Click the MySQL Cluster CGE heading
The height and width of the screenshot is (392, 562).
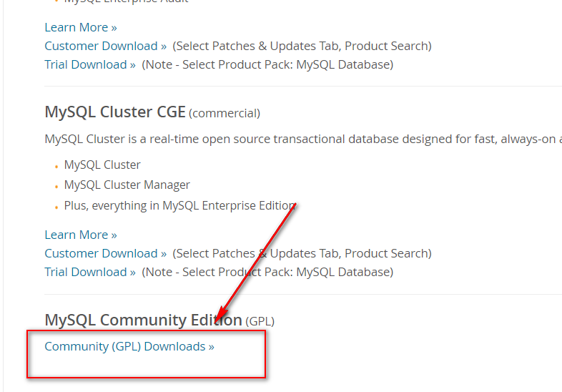tap(115, 112)
